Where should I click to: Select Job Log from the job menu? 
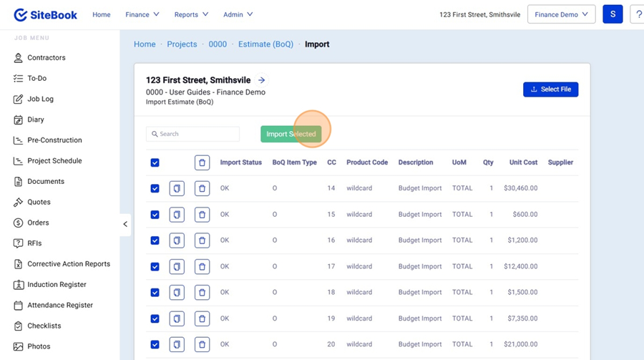tap(40, 99)
